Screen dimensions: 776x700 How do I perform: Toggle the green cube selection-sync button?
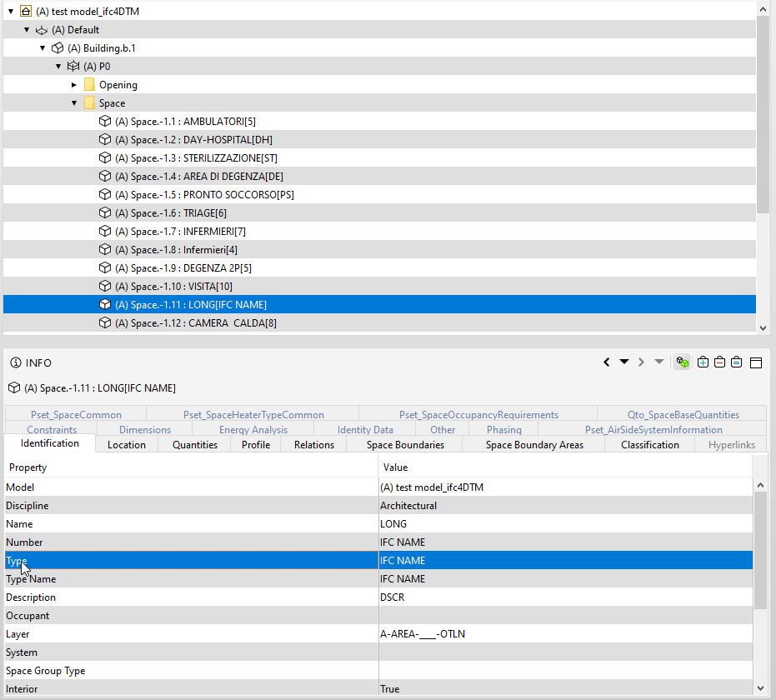683,362
